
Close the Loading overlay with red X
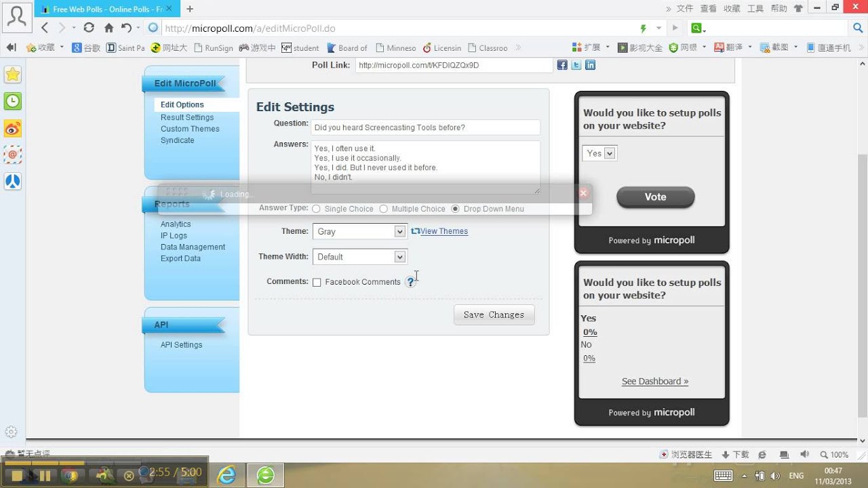pyautogui.click(x=583, y=193)
